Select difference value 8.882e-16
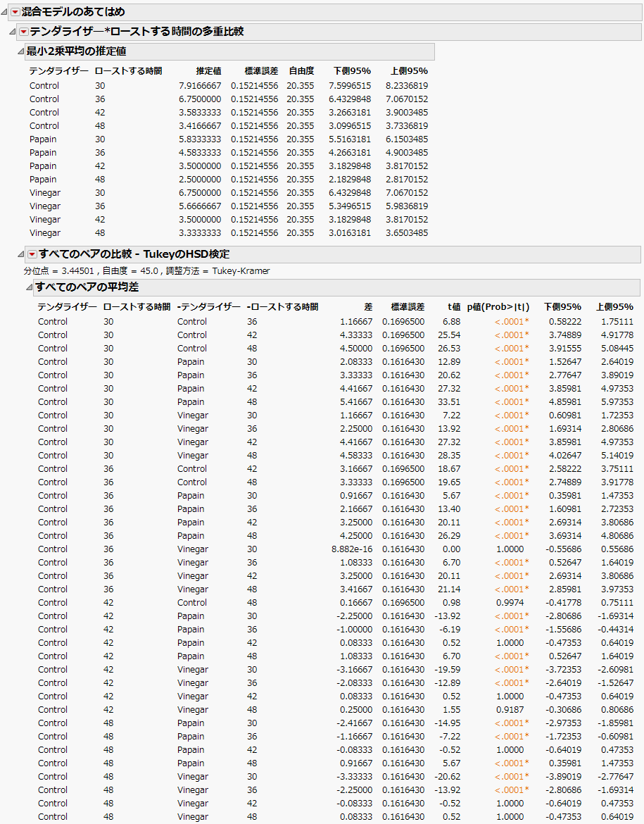This screenshot has width=644, height=824. tap(352, 549)
